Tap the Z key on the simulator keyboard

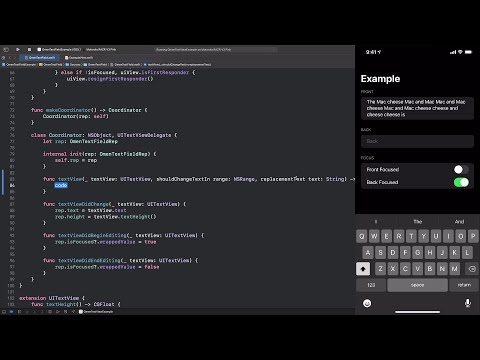pos(380,269)
